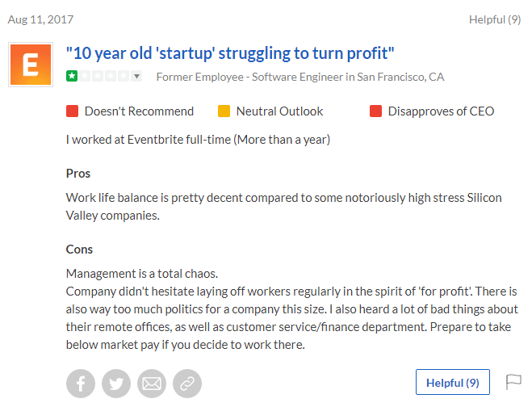
Task: Open review title '10 year old startup' link
Action: (x=230, y=53)
